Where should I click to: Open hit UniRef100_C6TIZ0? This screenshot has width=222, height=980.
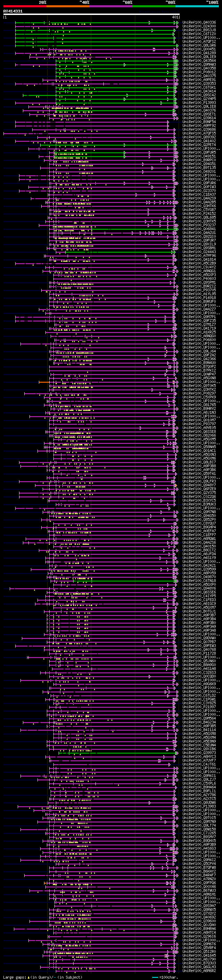(x=199, y=34)
